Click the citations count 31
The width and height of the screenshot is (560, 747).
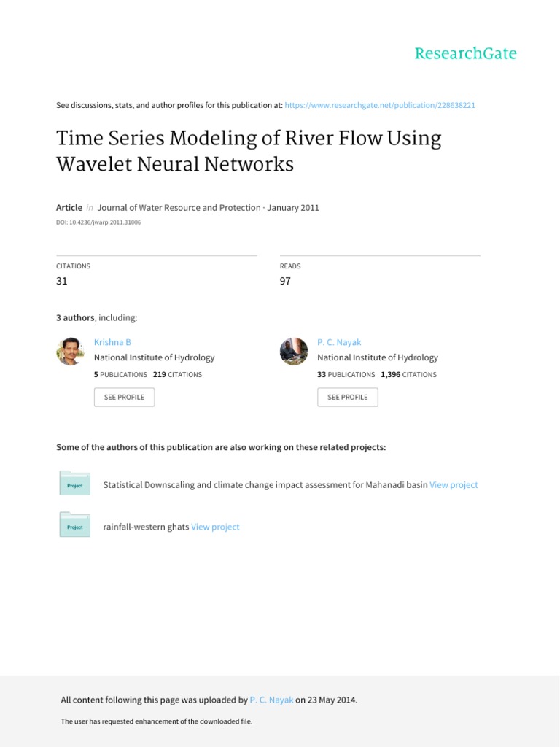[x=62, y=281]
